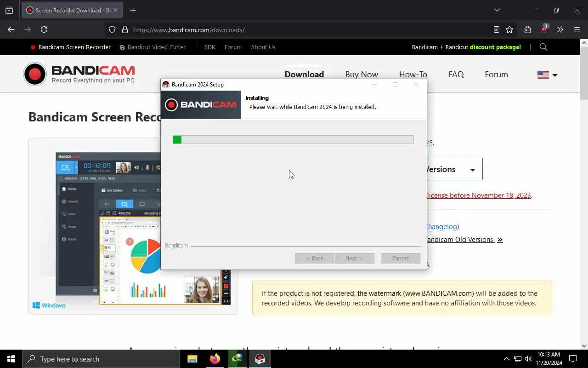
Task: Open the tracking protection shield icon
Action: click(x=112, y=29)
